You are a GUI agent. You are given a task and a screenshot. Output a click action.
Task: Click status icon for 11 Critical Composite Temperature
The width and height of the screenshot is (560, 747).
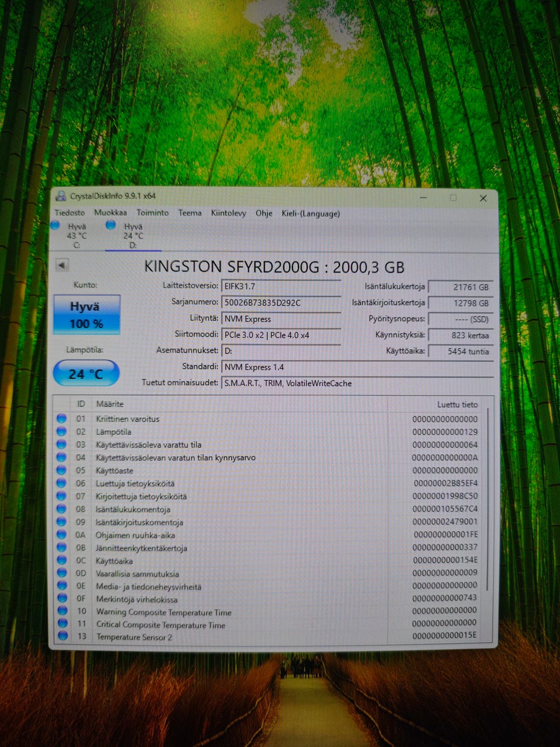tap(63, 624)
